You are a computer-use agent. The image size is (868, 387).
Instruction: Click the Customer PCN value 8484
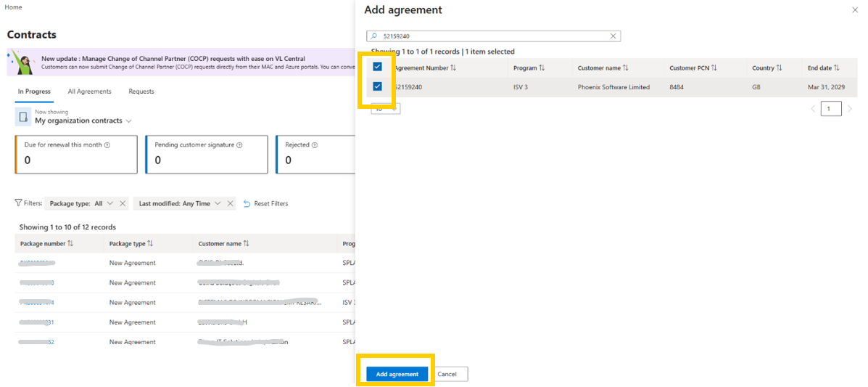(677, 87)
